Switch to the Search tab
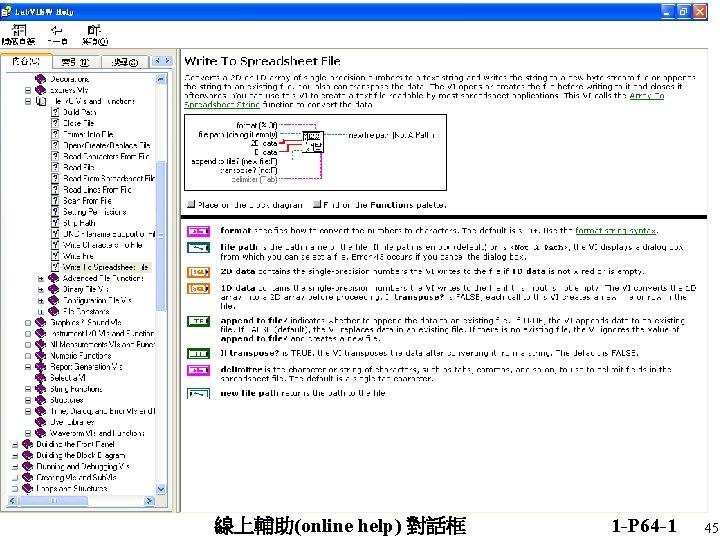Screen dimensions: 720x540 coord(125,62)
